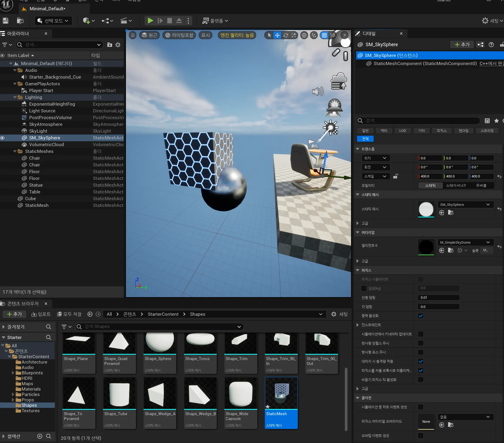Viewport: 504px width, 443px height.
Task: Open the 선택 모드 dropdown
Action: click(54, 21)
